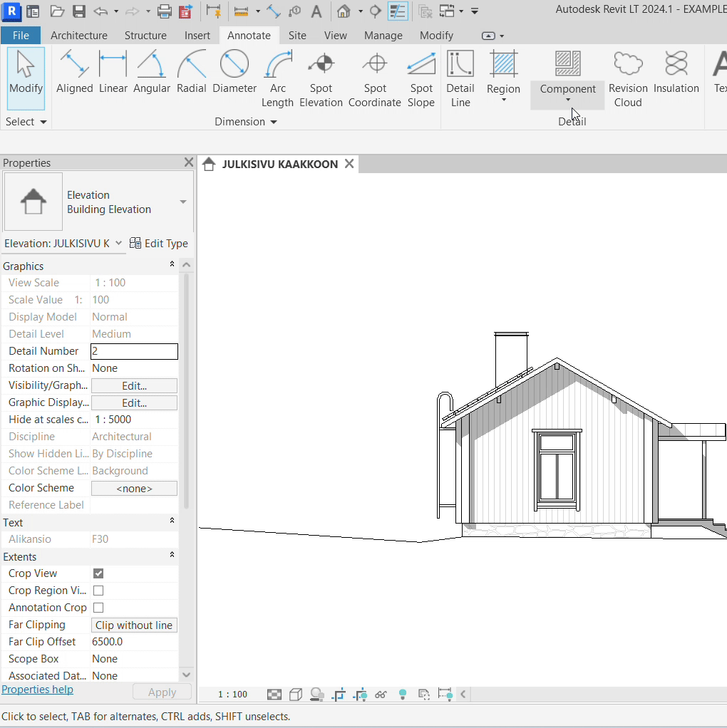Switch to the Architecture ribbon tab
Screen dimensions: 727x728
click(x=79, y=35)
